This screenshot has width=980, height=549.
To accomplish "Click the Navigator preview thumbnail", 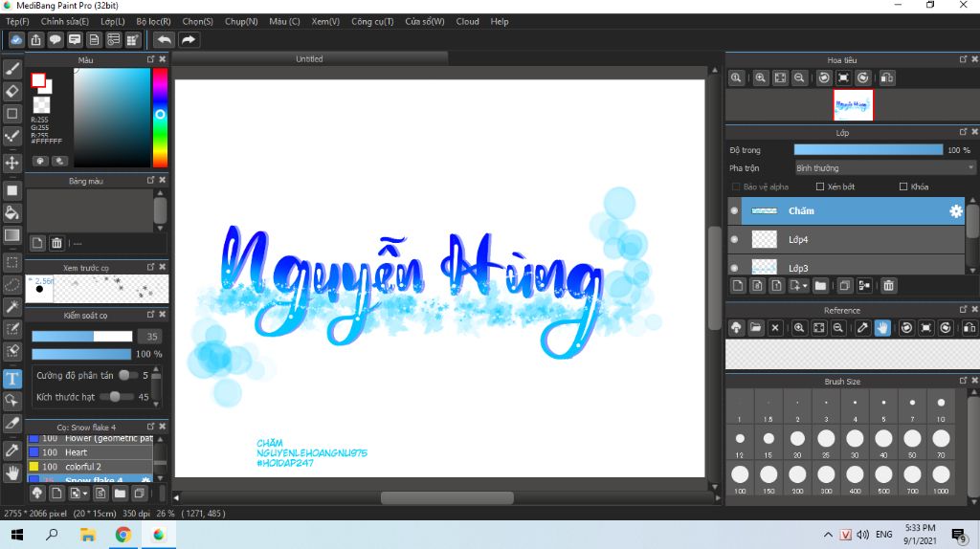I will tap(853, 105).
